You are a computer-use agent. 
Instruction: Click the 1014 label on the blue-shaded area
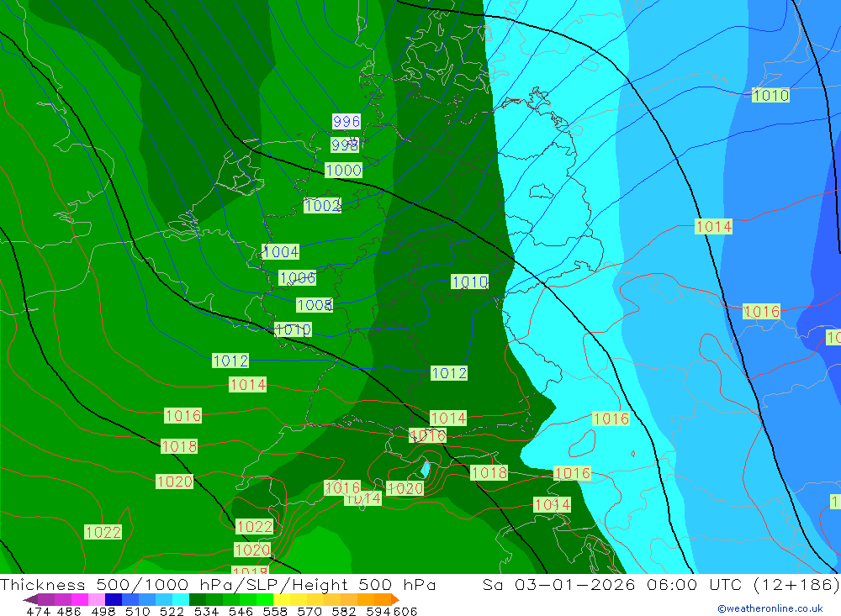coord(713,227)
